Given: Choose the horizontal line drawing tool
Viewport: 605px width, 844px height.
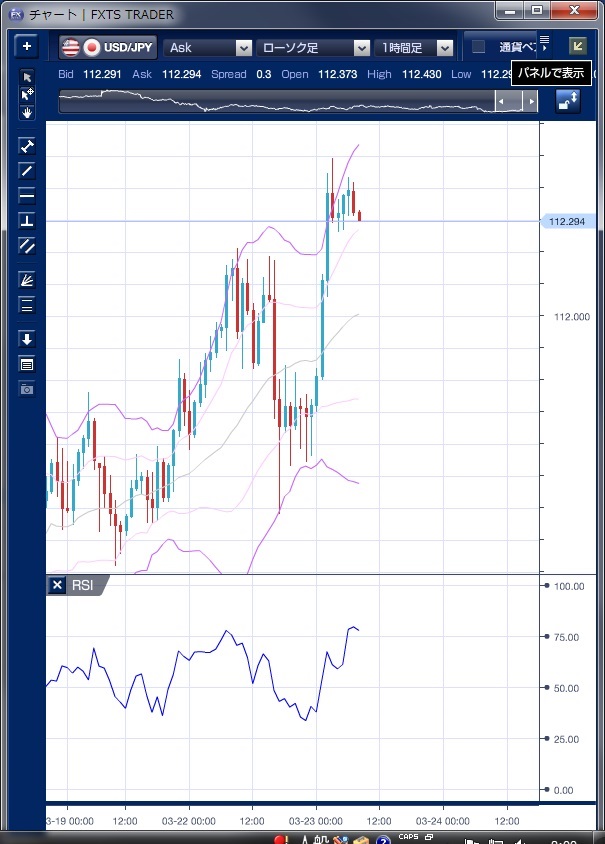Looking at the screenshot, I should pyautogui.click(x=27, y=195).
